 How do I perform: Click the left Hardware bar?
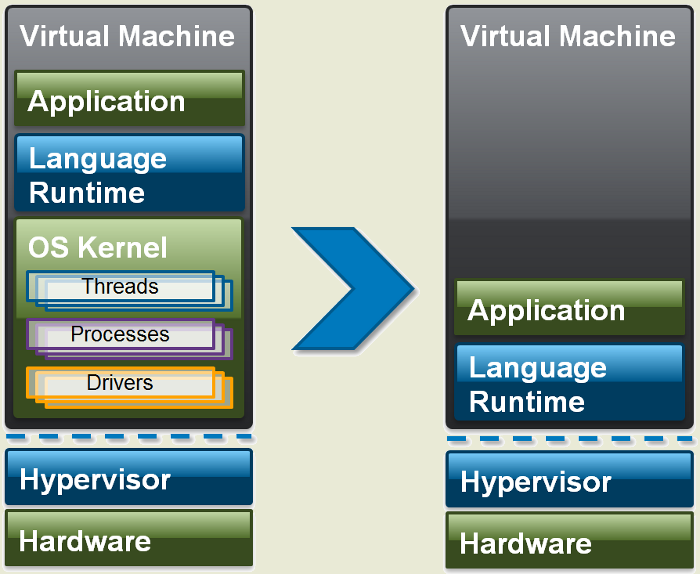(x=129, y=538)
